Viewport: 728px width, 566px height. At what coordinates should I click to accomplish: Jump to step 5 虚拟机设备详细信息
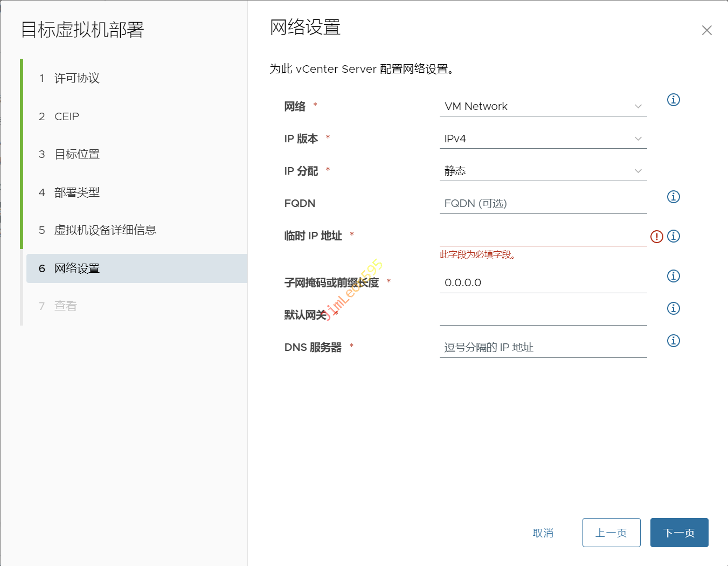coord(105,230)
